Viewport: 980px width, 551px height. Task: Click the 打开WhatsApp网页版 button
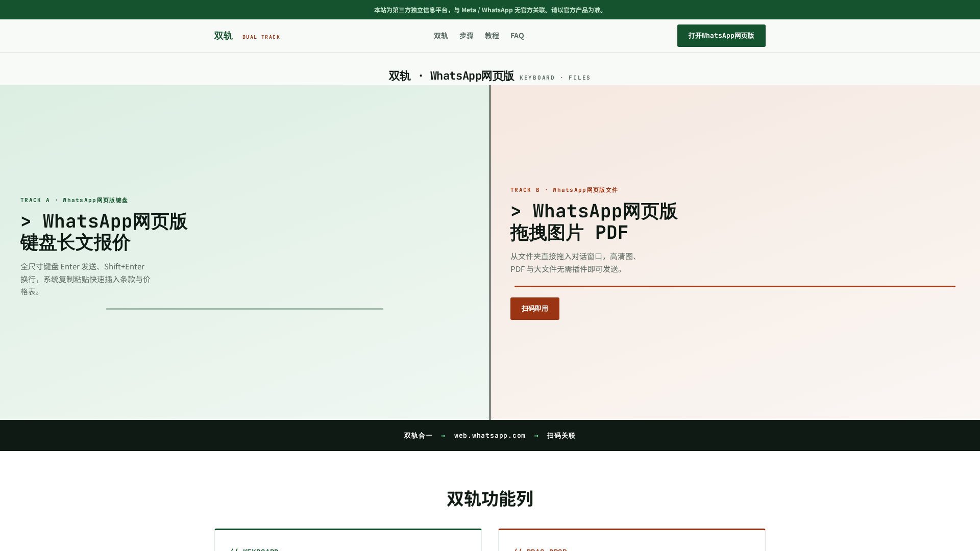[x=721, y=36]
